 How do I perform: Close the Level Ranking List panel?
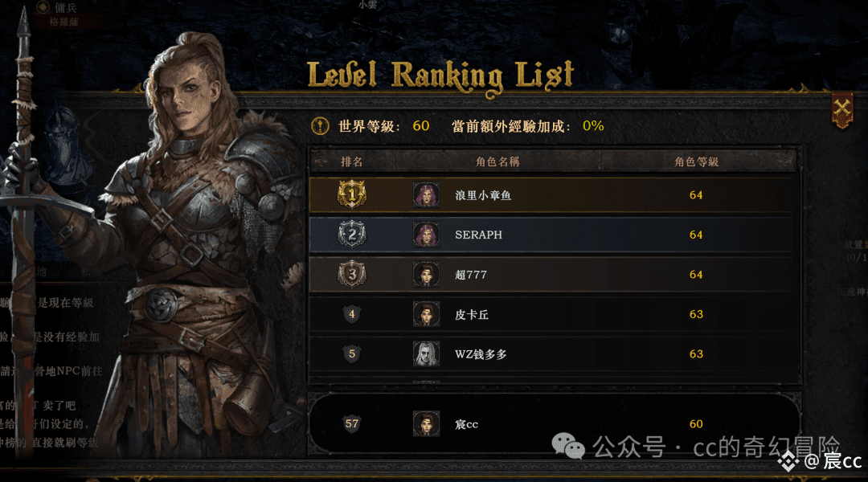[x=842, y=109]
